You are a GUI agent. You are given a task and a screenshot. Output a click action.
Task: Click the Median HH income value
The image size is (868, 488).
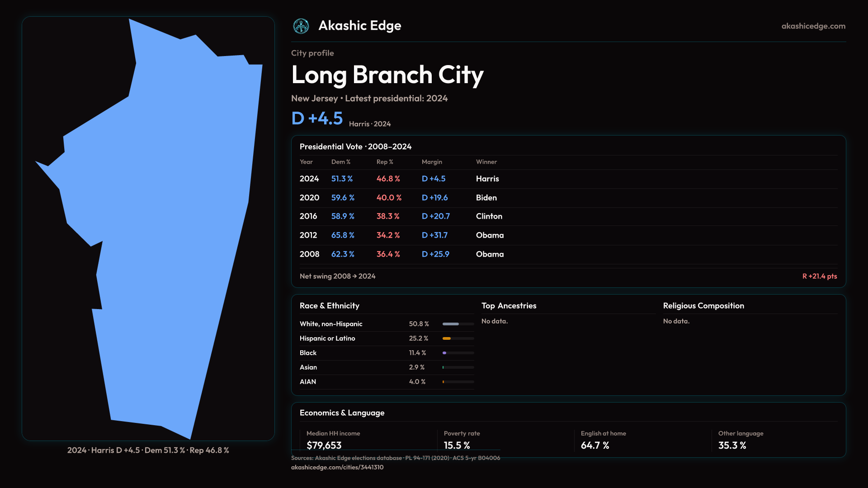[324, 446]
